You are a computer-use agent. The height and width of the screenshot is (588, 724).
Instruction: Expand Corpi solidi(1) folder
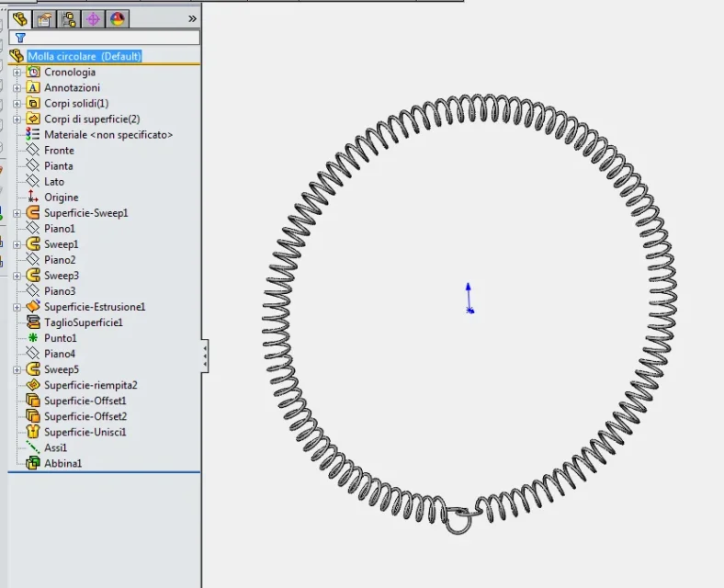tap(17, 104)
